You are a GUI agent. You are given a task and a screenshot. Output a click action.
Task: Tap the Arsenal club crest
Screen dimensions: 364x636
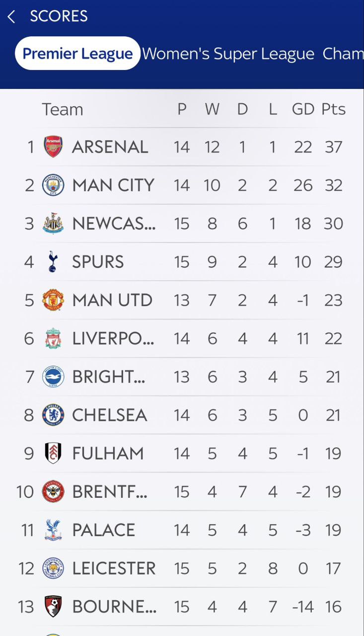click(53, 147)
